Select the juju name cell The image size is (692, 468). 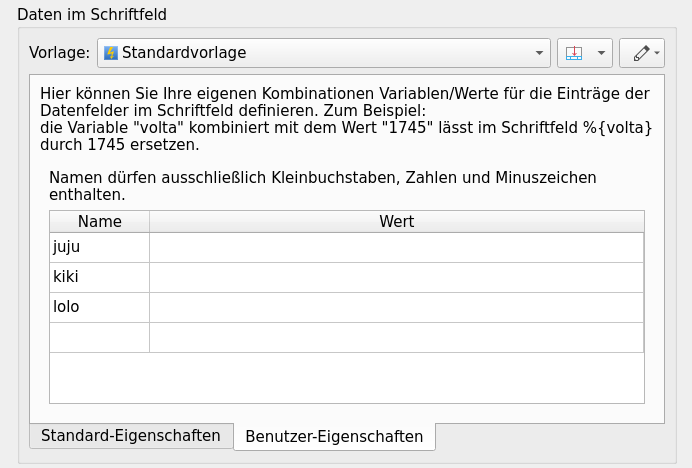click(x=99, y=247)
